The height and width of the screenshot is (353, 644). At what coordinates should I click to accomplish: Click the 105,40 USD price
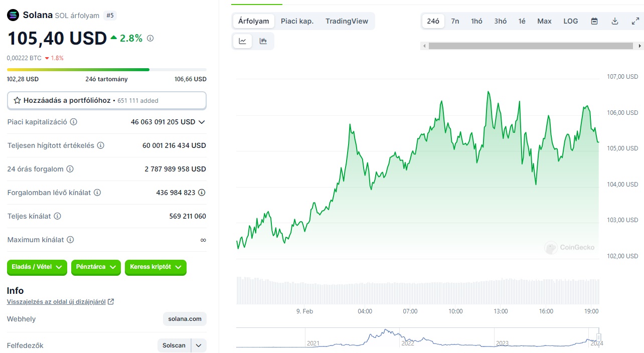point(57,38)
